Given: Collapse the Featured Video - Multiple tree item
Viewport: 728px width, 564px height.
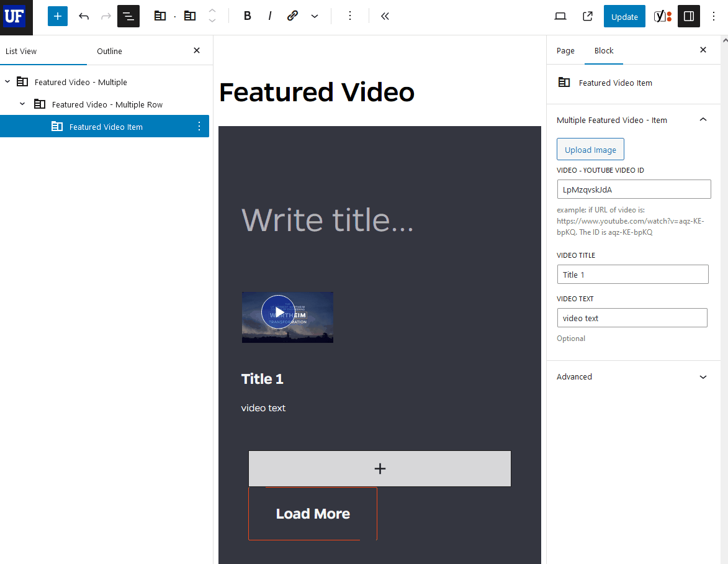Looking at the screenshot, I should (7, 81).
